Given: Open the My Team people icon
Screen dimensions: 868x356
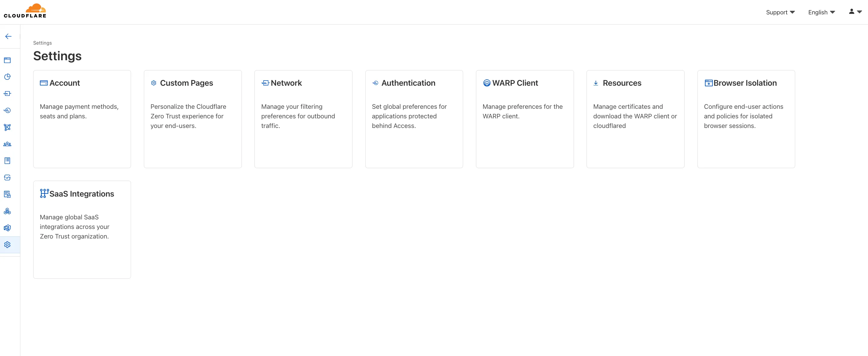Looking at the screenshot, I should coord(7,144).
